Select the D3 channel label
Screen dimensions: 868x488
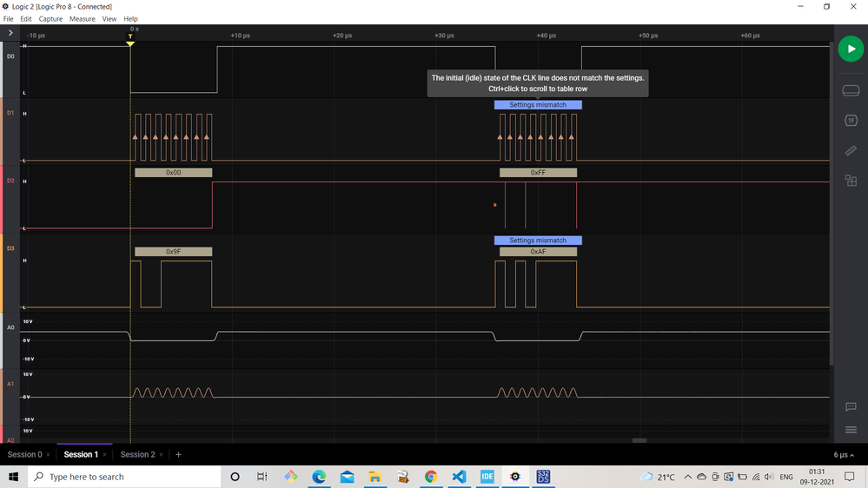[10, 248]
